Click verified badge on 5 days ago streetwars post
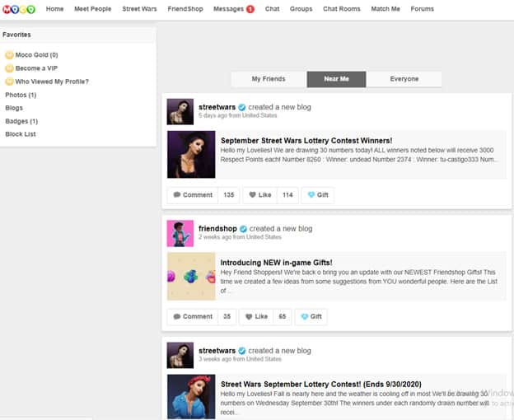This screenshot has width=514, height=420. (x=242, y=107)
